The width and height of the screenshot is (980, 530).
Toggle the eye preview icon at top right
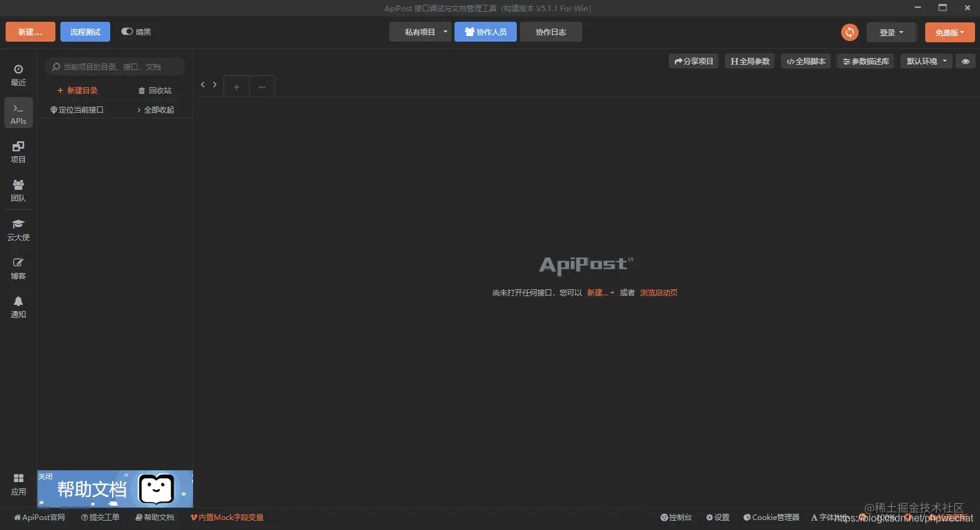965,61
